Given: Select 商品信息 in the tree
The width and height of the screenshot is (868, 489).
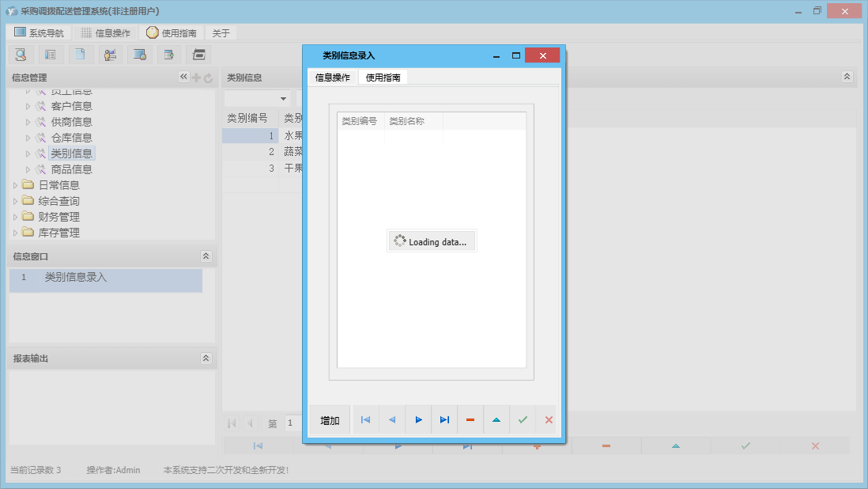Looking at the screenshot, I should coord(71,169).
